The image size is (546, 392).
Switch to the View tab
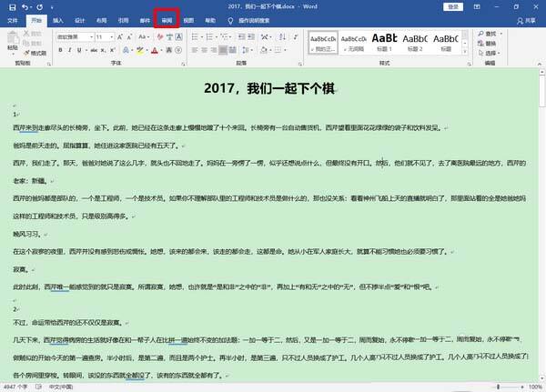coord(188,21)
